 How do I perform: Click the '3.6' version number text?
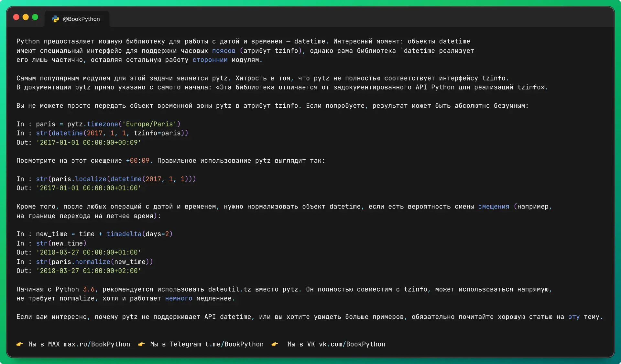pyautogui.click(x=89, y=289)
